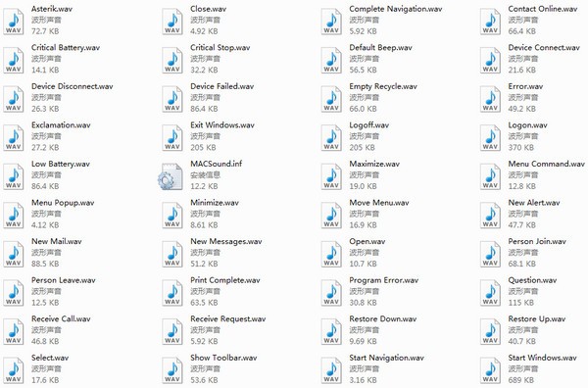The width and height of the screenshot is (588, 388).
Task: Select the Person Leave.wav icon
Action: click(x=14, y=293)
